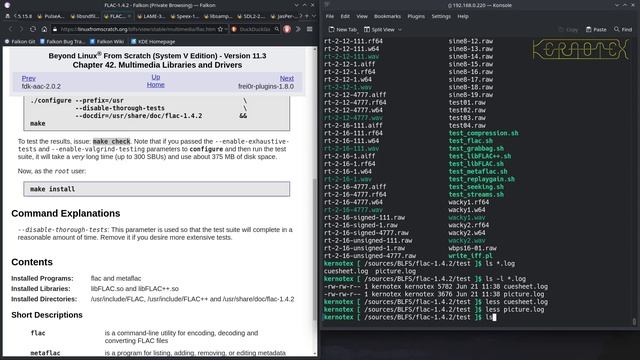This screenshot has width=640, height=360.
Task: Open the Falkon home page icon
Action: [x=44, y=29]
